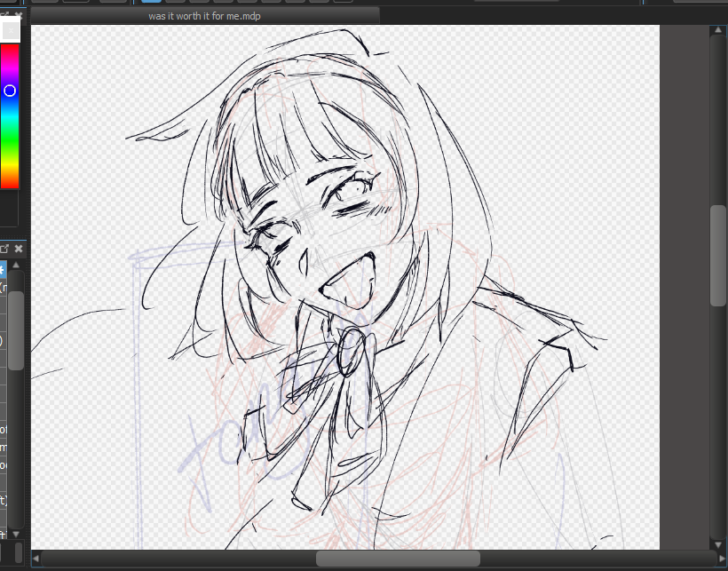
Task: Click the canvas vertical scroll-down arrow
Action: [x=718, y=544]
